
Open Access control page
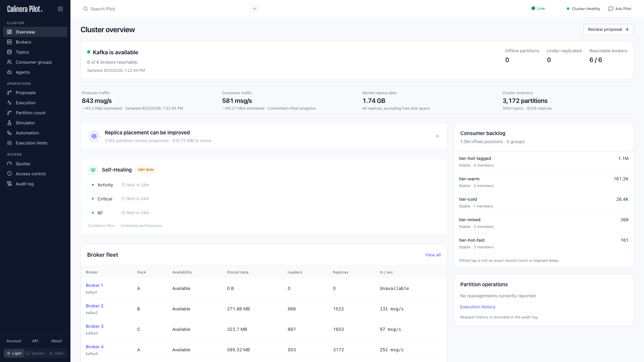coord(35,174)
